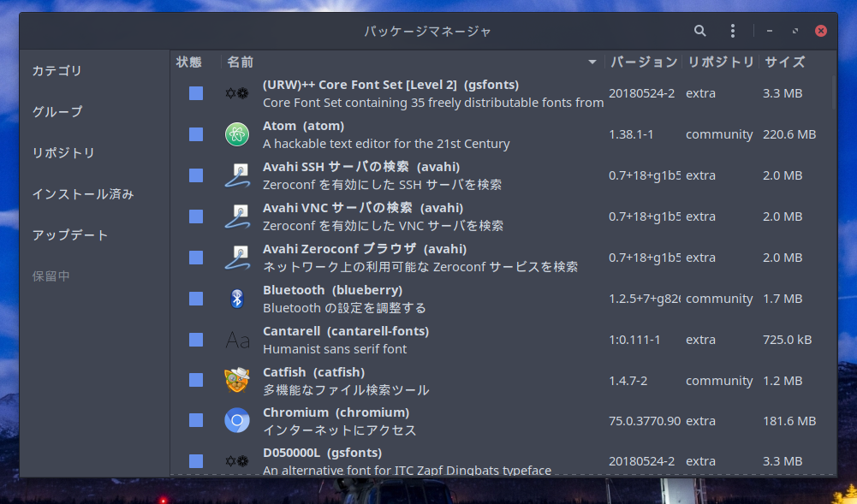The width and height of the screenshot is (857, 504).
Task: Click community repository in Catfish row
Action: (719, 381)
